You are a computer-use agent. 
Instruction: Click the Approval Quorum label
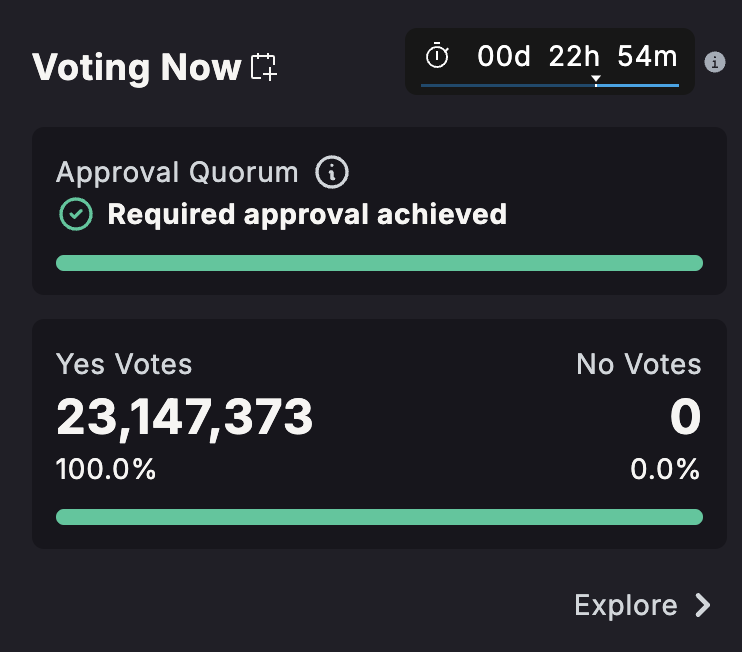(177, 173)
